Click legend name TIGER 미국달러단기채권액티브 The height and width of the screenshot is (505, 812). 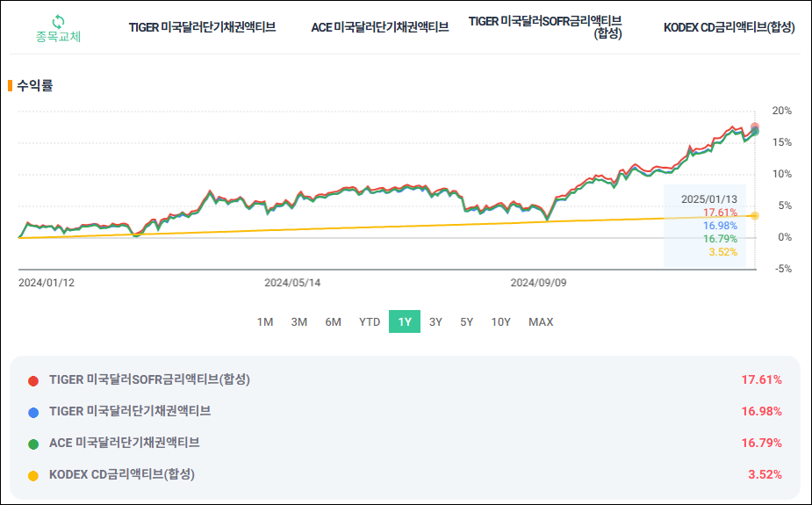coord(130,411)
